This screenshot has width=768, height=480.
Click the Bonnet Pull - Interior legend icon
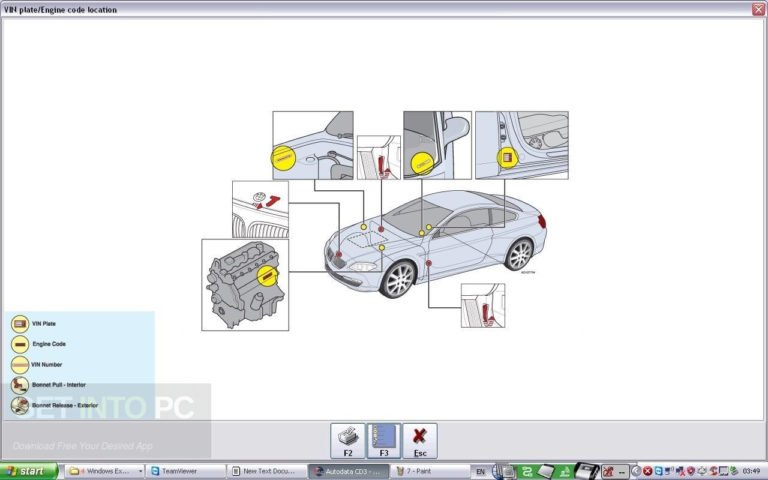20,385
